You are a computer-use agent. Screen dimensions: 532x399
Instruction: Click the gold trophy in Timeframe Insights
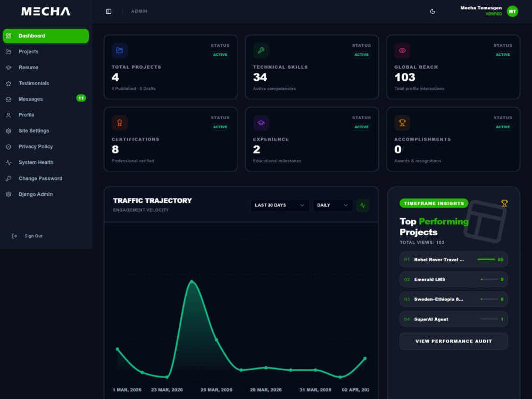(504, 203)
